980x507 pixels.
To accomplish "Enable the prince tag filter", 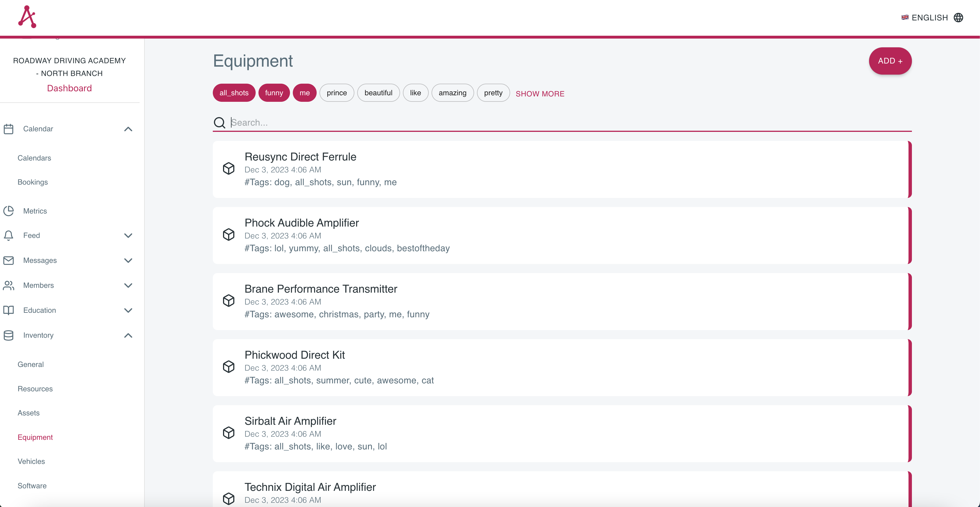I will coord(337,93).
